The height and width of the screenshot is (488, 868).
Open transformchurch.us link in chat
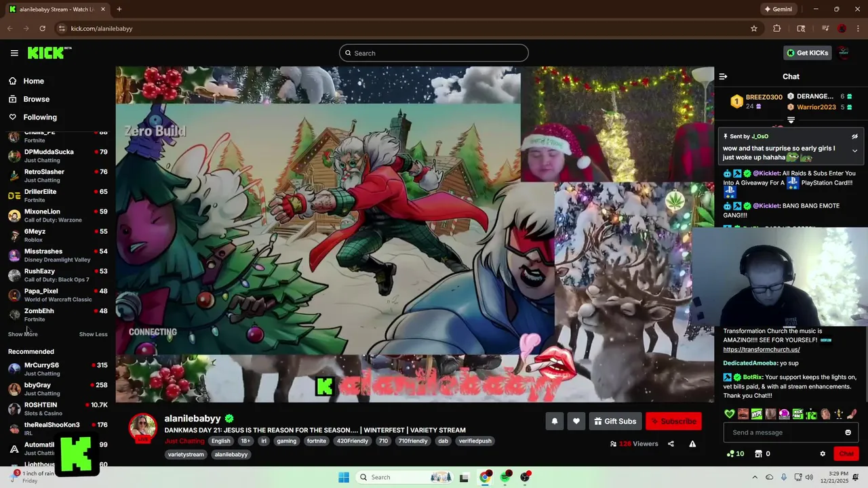[761, 350]
